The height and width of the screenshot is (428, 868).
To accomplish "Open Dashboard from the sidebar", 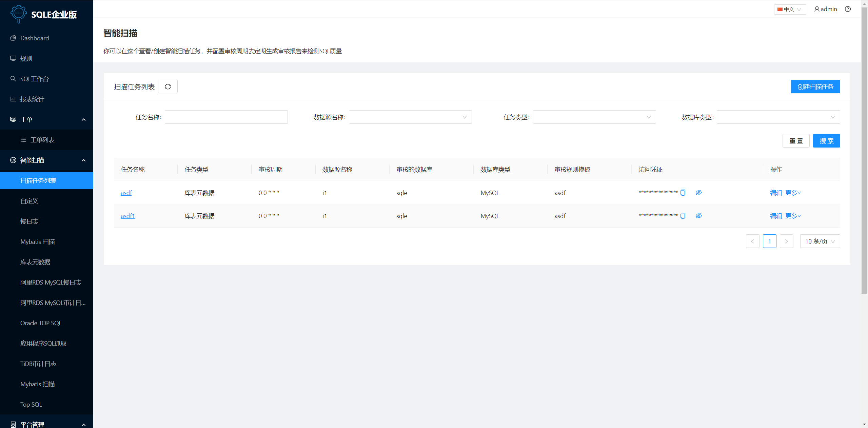I will click(47, 38).
